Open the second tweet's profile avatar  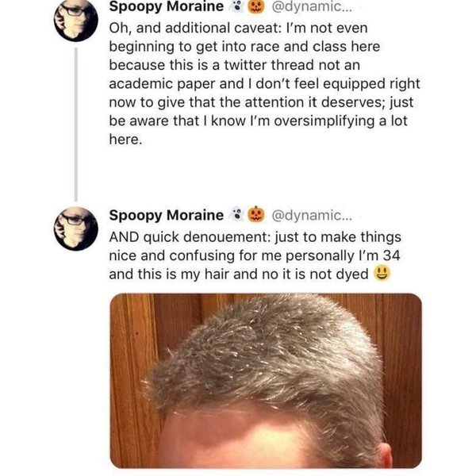tap(76, 228)
